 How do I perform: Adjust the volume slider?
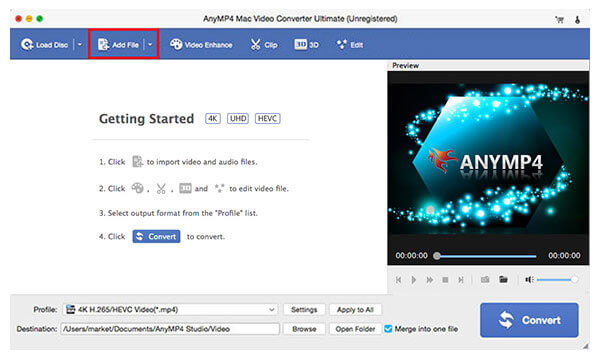[557, 280]
